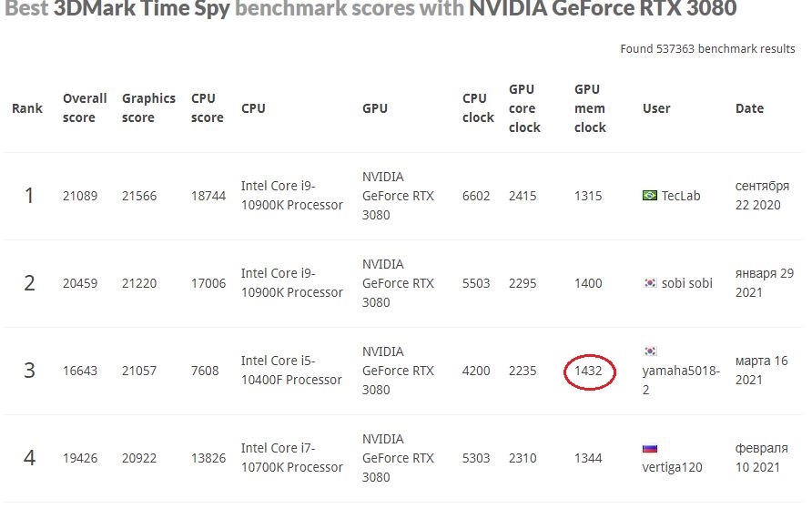Sort by Graphics score column header
Viewport: 812px width, 519px height.
(148, 107)
